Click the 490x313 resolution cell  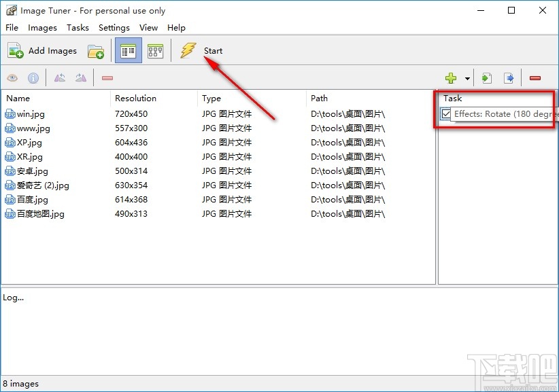(131, 213)
